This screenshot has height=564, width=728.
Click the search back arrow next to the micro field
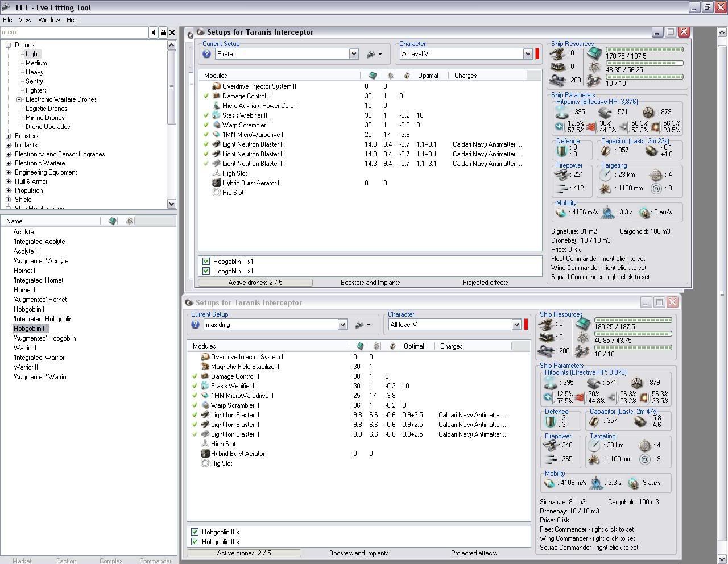pyautogui.click(x=154, y=32)
